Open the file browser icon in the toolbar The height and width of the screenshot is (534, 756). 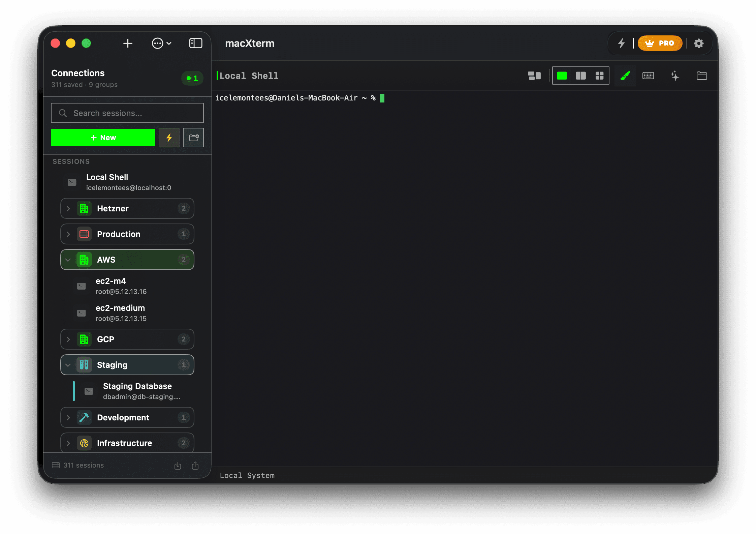coord(702,76)
